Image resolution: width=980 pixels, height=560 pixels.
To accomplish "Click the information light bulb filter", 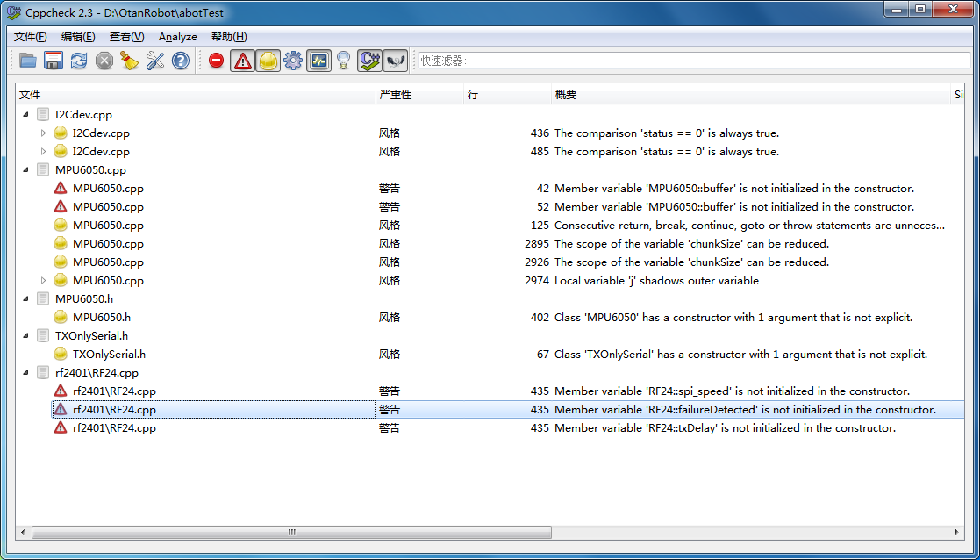I will (x=343, y=60).
